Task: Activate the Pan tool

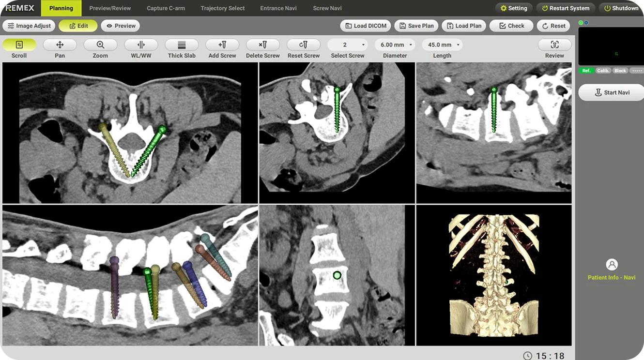Action: click(60, 45)
